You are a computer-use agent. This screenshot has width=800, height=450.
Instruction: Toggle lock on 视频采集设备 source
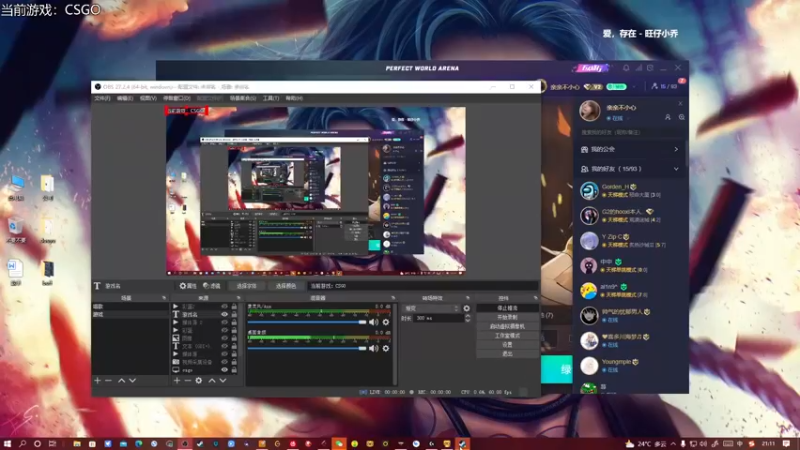pyautogui.click(x=234, y=362)
